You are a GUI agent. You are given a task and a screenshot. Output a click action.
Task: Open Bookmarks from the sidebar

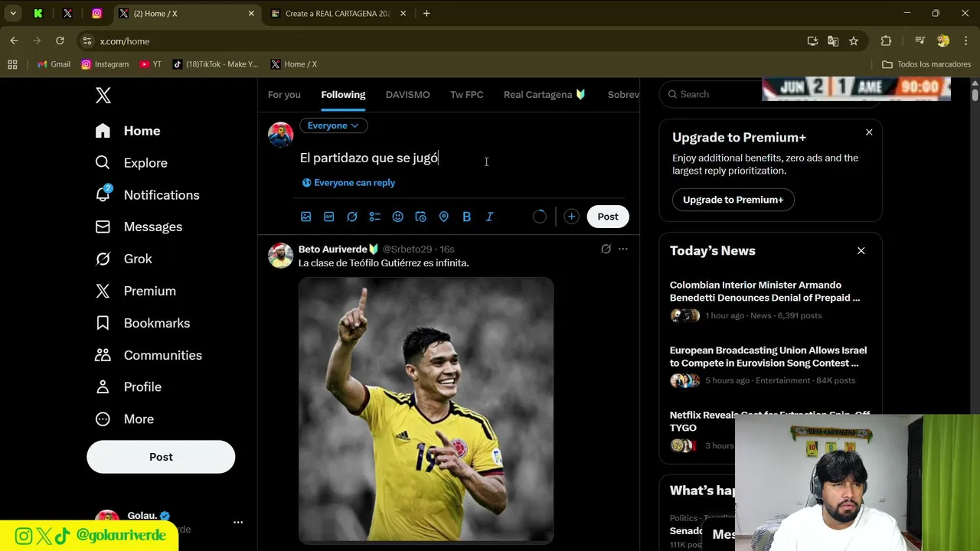(142, 323)
